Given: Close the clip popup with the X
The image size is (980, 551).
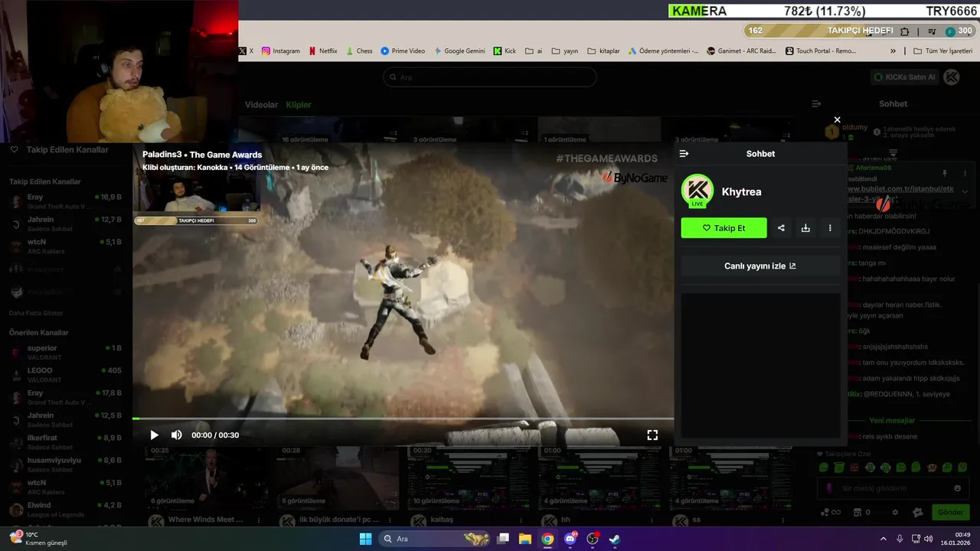Looking at the screenshot, I should 837,119.
